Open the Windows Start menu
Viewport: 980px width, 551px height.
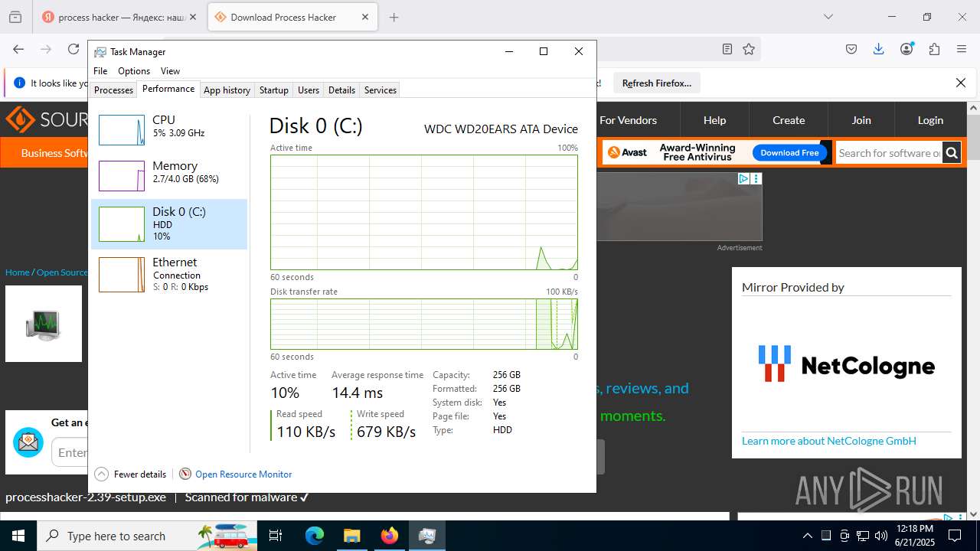tap(18, 536)
